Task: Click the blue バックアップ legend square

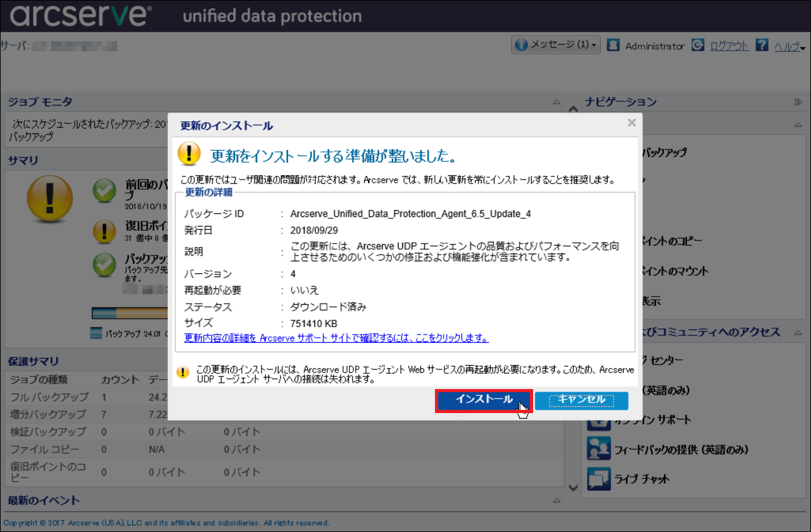Action: [96, 333]
